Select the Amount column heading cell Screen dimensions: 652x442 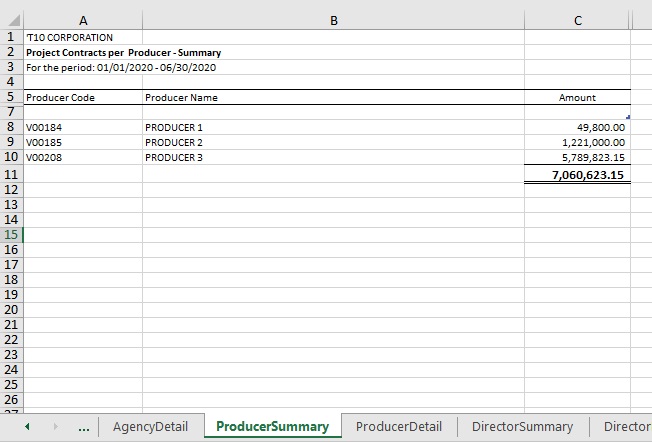(577, 98)
